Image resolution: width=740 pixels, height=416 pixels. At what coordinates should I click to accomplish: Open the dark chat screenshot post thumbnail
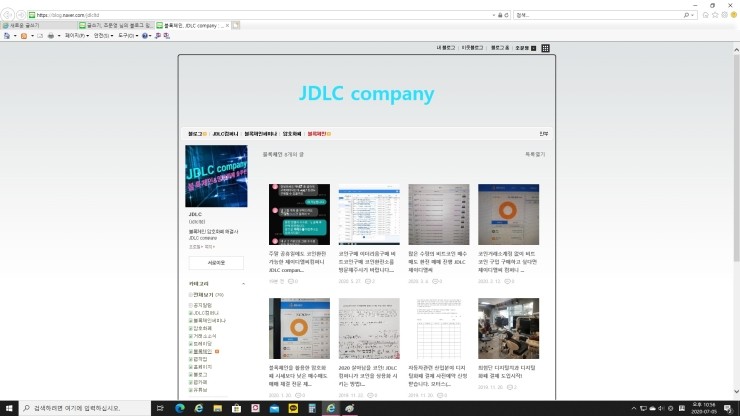tap(299, 214)
